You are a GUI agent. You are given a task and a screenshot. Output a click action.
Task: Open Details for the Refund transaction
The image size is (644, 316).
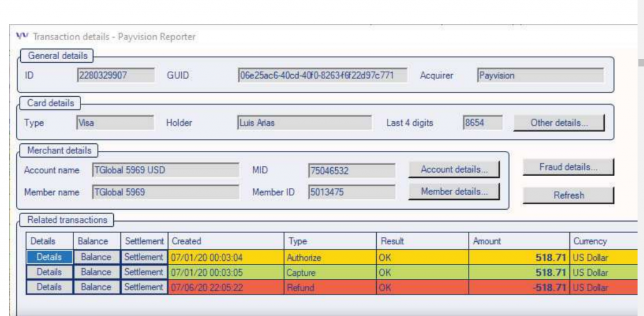tap(49, 287)
